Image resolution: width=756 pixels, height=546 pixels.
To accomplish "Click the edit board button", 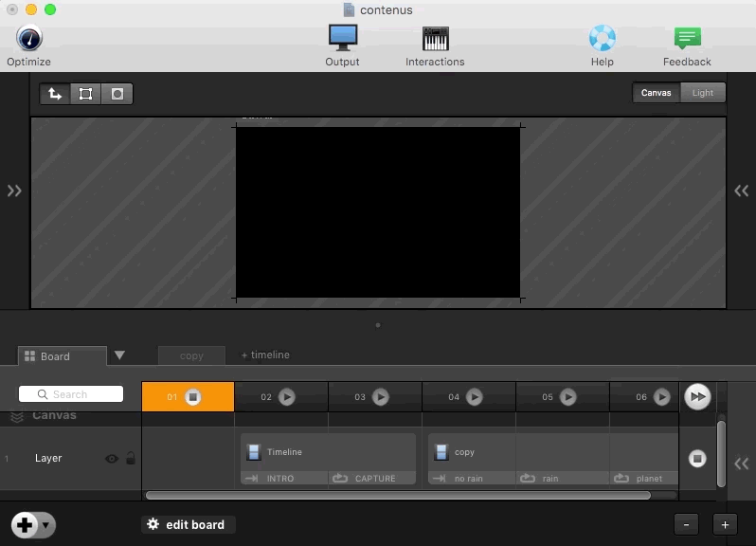I will pyautogui.click(x=188, y=524).
